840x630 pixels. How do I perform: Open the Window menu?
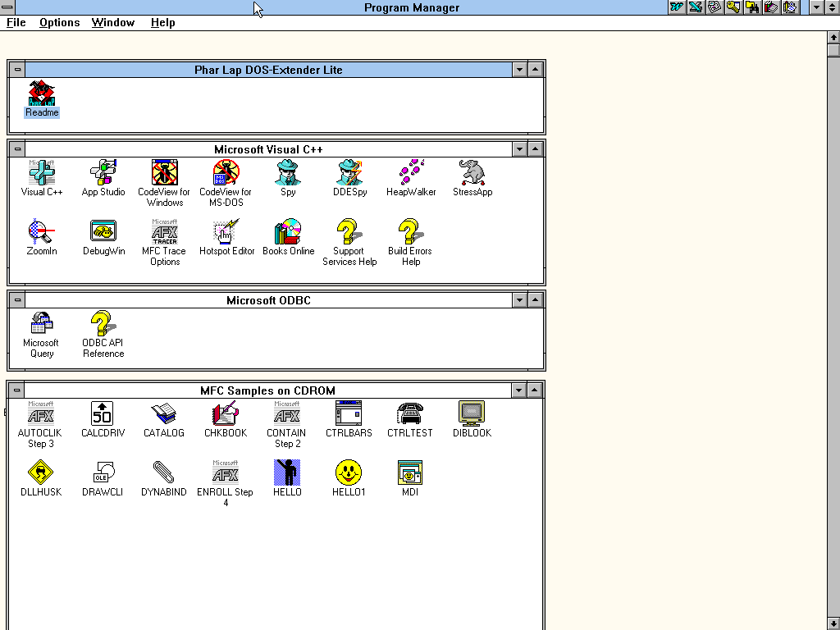pos(113,22)
